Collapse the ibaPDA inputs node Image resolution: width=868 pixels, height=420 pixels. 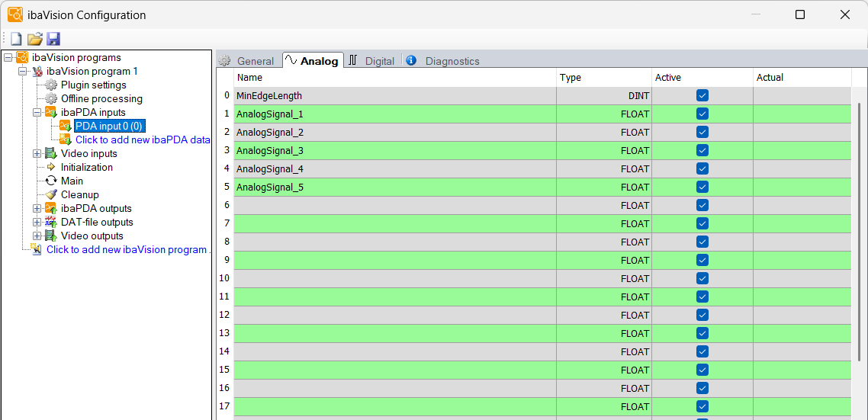tap(37, 112)
